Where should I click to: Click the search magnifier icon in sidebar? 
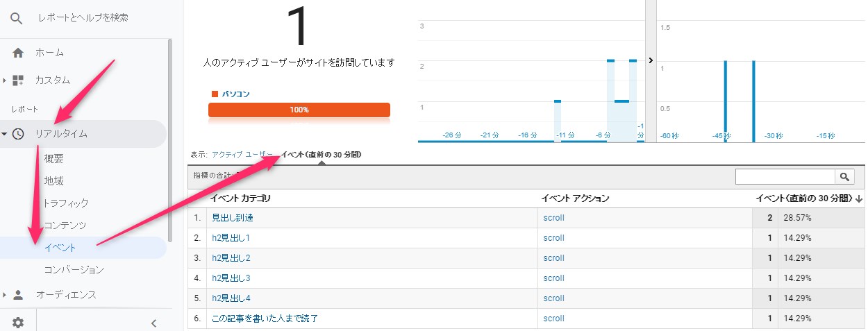17,18
